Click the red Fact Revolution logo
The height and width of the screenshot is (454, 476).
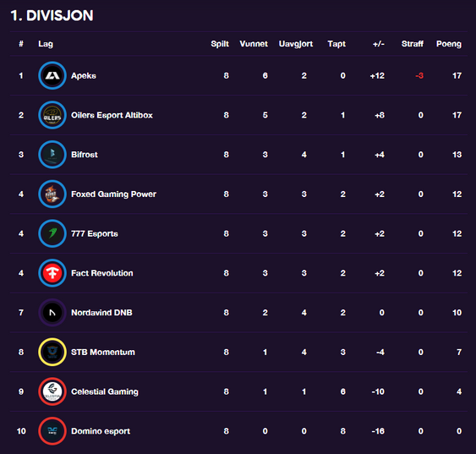pyautogui.click(x=52, y=273)
